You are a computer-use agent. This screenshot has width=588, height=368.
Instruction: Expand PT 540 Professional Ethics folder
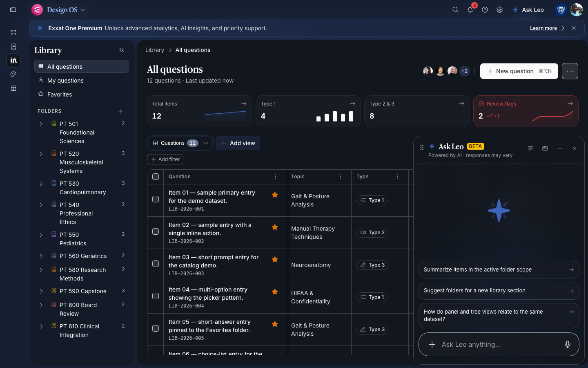[41, 205]
